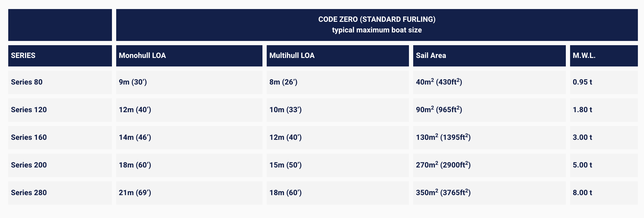Click the 0.95 t M.W.L. value
This screenshot has height=218, width=644.
coord(582,82)
